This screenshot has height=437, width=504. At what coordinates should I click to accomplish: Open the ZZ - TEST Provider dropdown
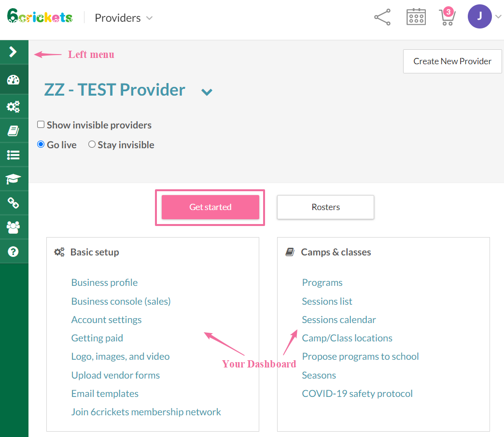click(207, 92)
